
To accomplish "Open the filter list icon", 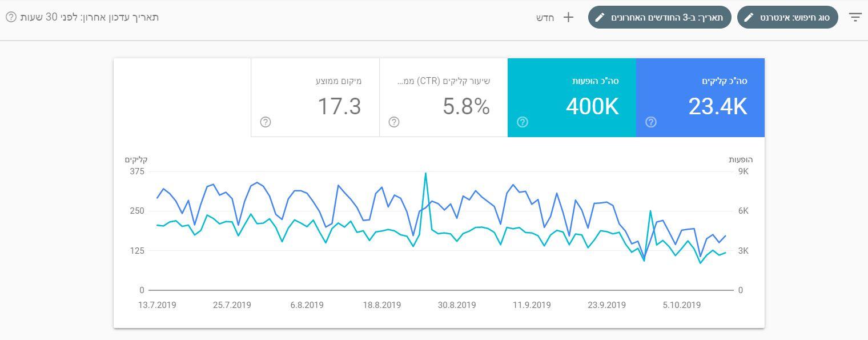I will click(x=855, y=17).
